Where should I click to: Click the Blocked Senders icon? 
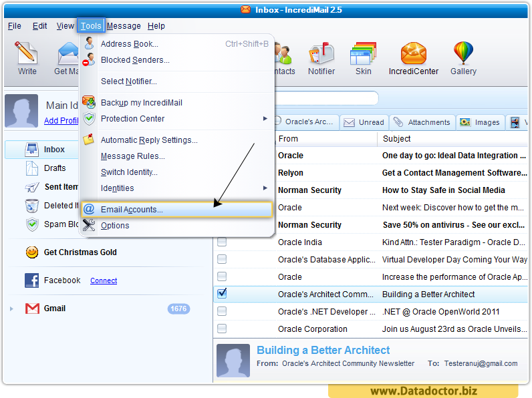coord(89,59)
